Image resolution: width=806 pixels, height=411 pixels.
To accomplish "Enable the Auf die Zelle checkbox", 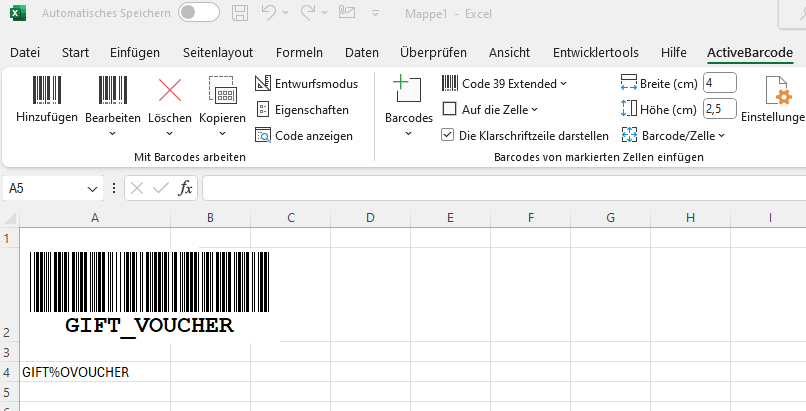I will (x=449, y=109).
